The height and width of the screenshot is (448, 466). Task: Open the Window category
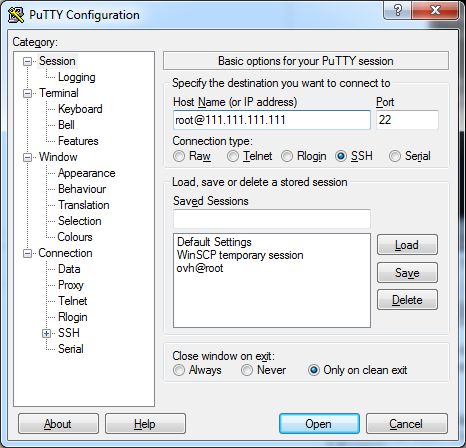(x=58, y=157)
